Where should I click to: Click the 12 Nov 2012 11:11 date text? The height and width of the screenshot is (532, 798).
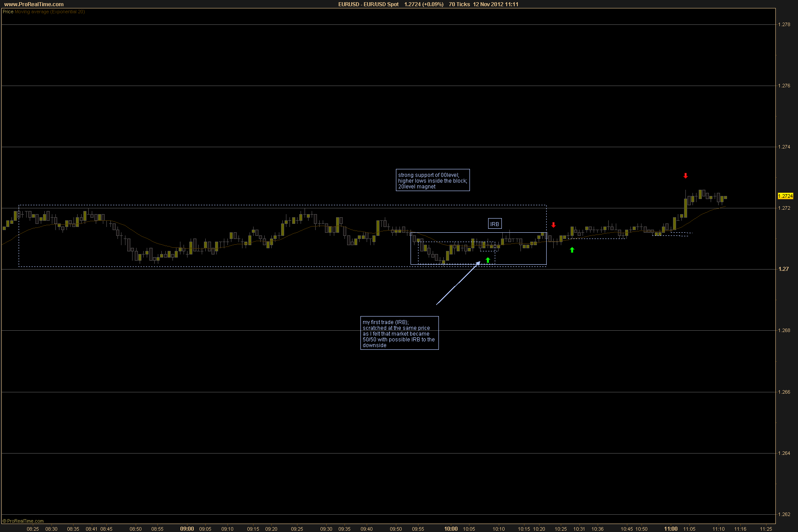496,4
